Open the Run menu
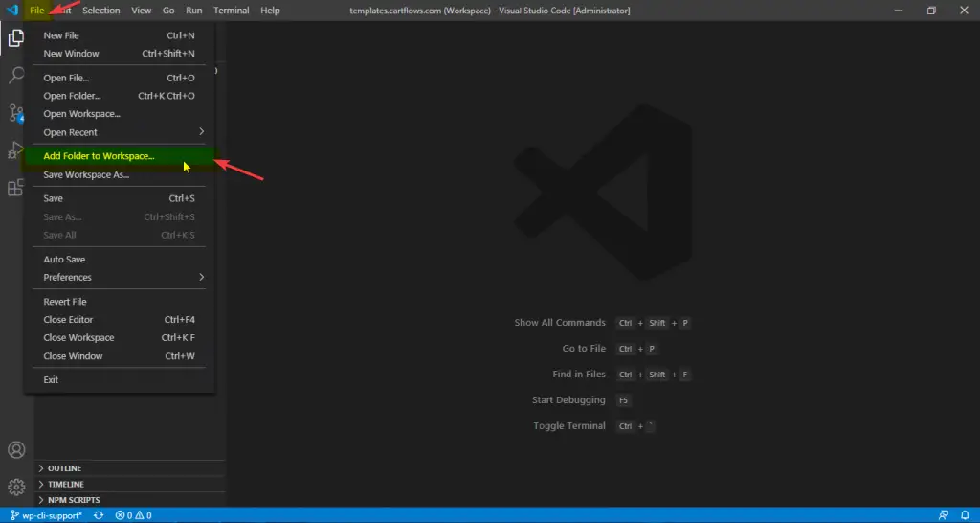This screenshot has height=523, width=980. (193, 10)
